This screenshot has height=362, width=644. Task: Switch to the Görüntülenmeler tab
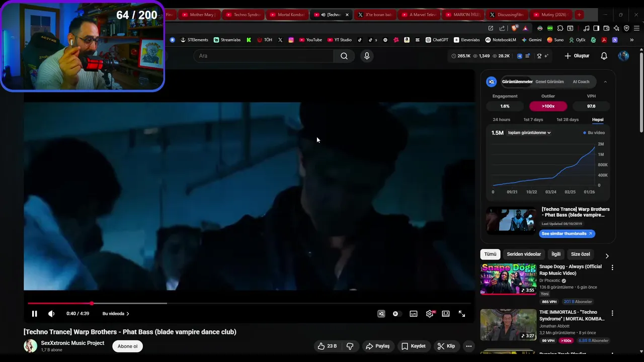(x=517, y=81)
